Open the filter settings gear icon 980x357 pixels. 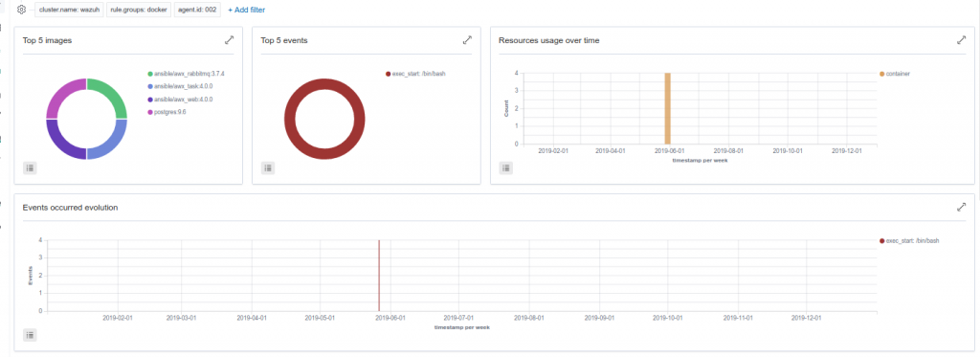(21, 10)
